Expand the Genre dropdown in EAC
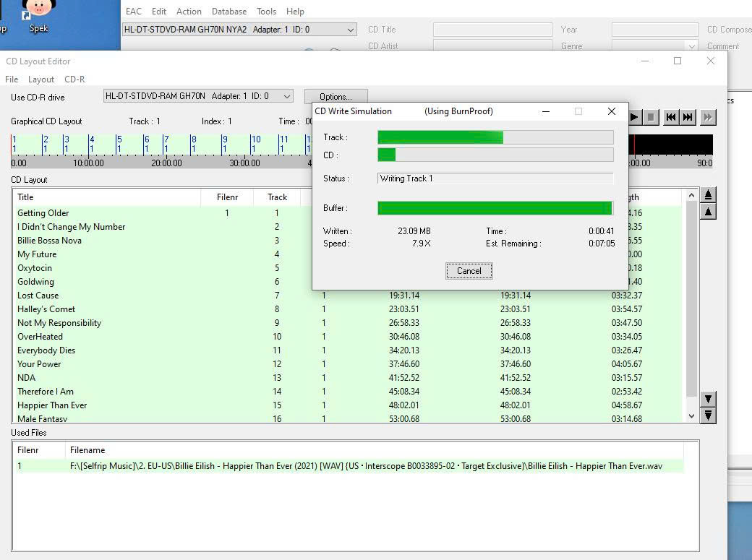The height and width of the screenshot is (560, 752). click(x=691, y=46)
